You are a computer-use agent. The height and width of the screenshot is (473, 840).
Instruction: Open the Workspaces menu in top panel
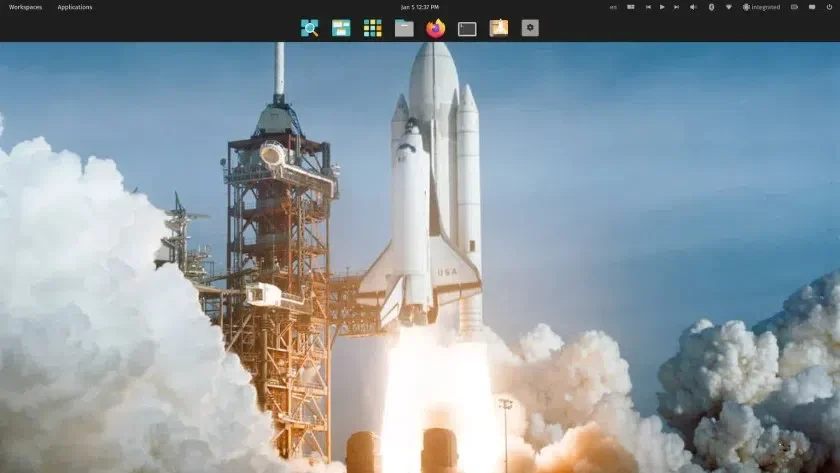point(25,7)
